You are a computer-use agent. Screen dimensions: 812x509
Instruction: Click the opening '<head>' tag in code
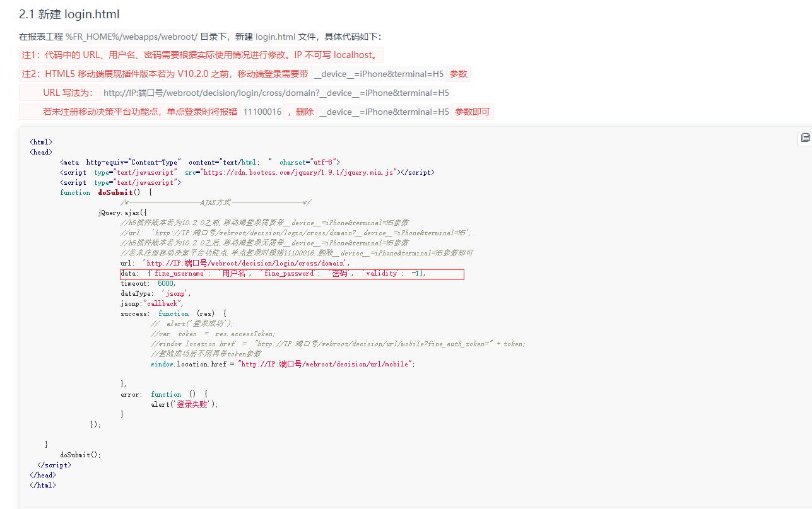(41, 152)
